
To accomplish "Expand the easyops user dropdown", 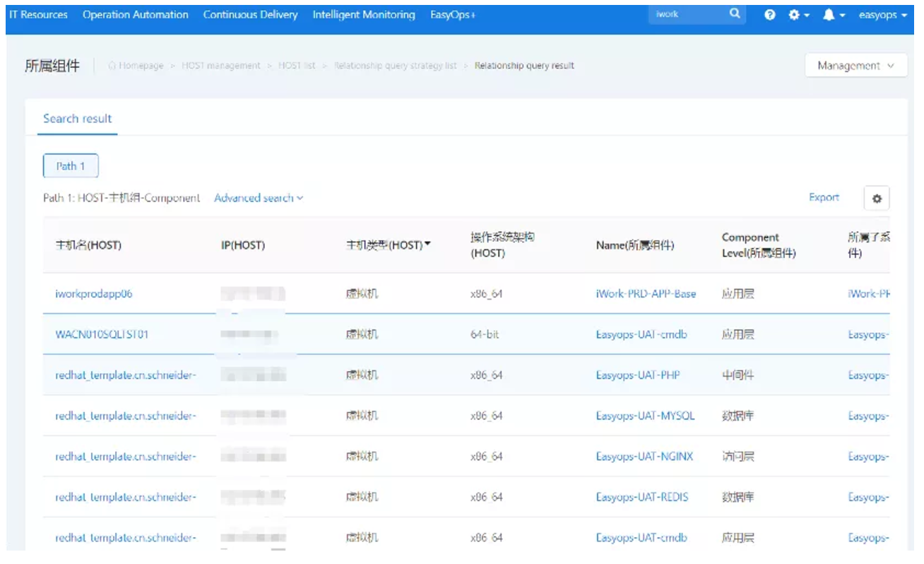I will 883,15.
